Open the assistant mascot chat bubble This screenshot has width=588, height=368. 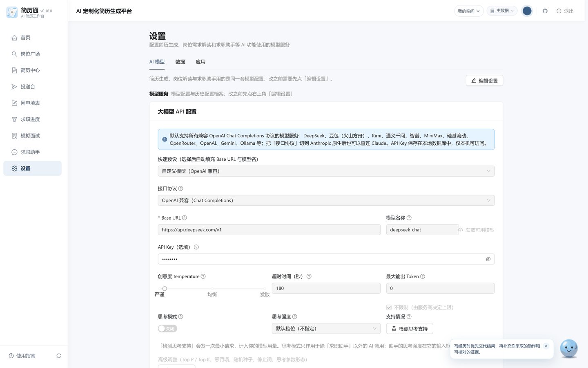[569, 348]
